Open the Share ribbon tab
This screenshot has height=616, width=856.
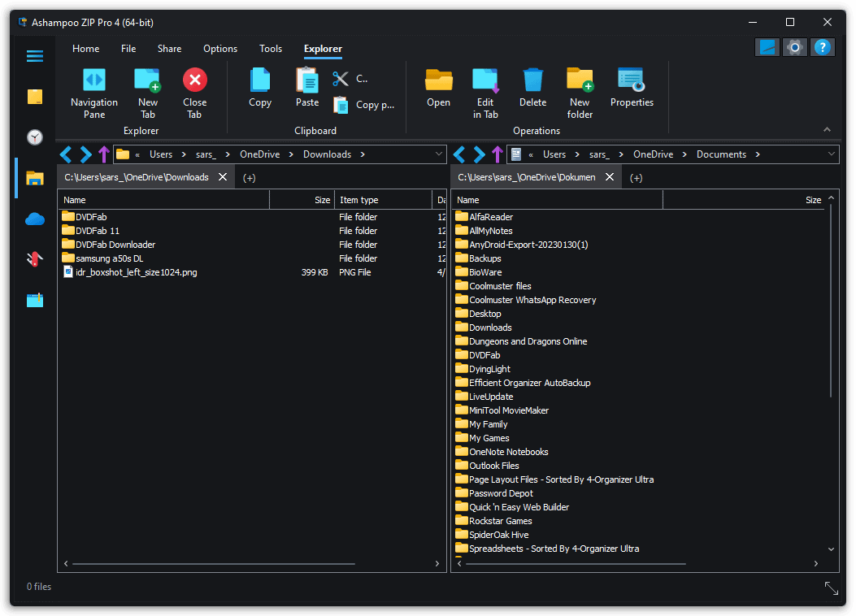(169, 49)
